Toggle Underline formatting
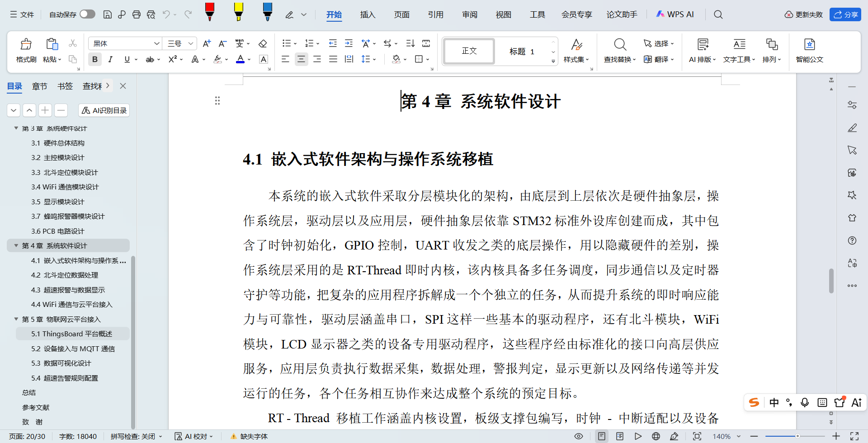Image resolution: width=868 pixels, height=443 pixels. 127,59
